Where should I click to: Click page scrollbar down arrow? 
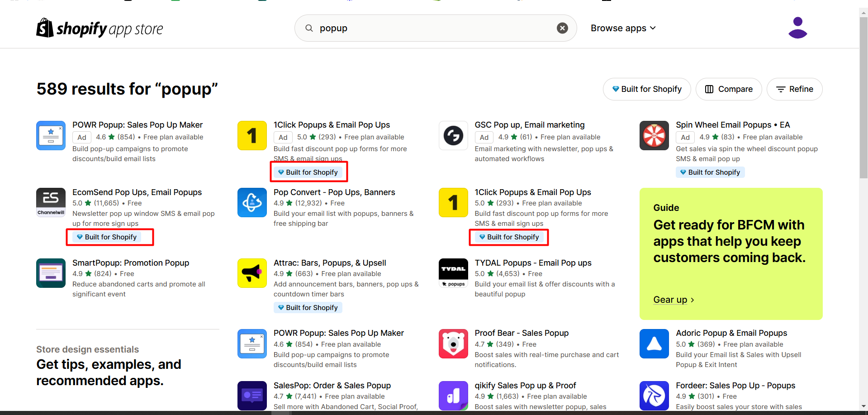(863, 406)
